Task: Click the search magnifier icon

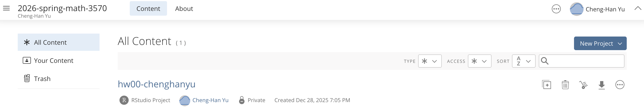Action: point(544,61)
